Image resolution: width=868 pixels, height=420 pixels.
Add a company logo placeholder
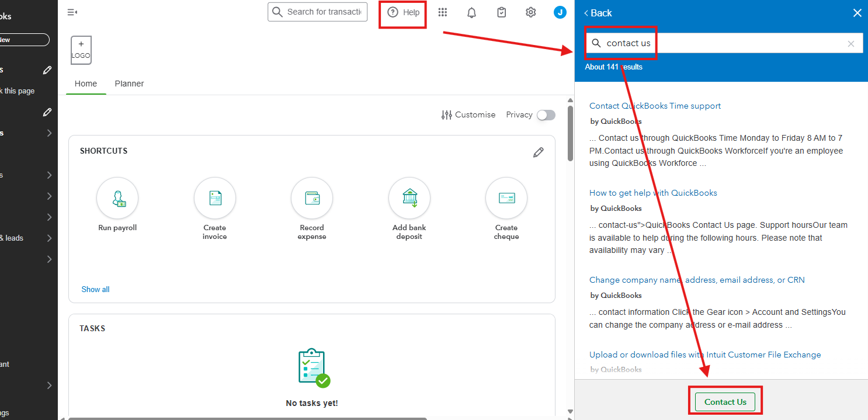81,50
